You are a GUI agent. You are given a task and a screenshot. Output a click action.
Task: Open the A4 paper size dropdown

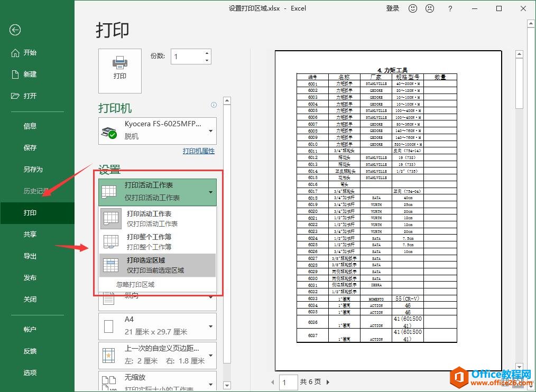pos(158,326)
